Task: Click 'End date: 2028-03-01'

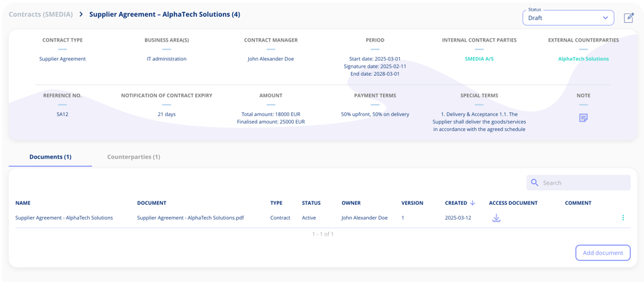Action: [374, 74]
